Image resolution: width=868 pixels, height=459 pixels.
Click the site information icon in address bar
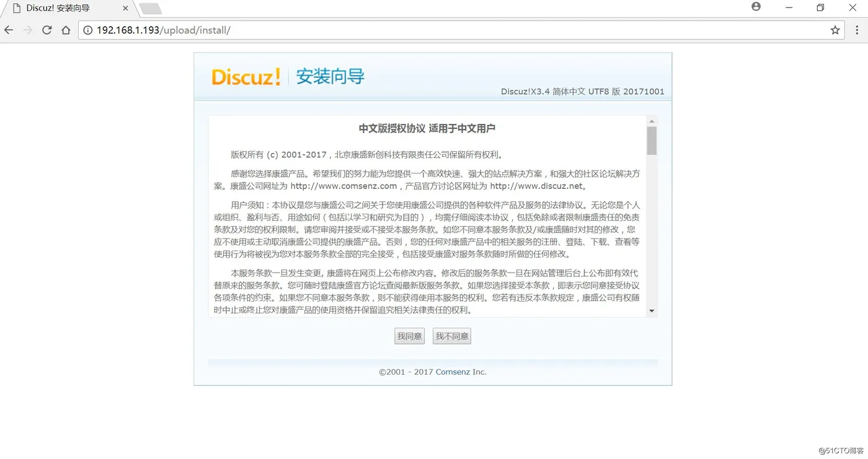[x=87, y=30]
